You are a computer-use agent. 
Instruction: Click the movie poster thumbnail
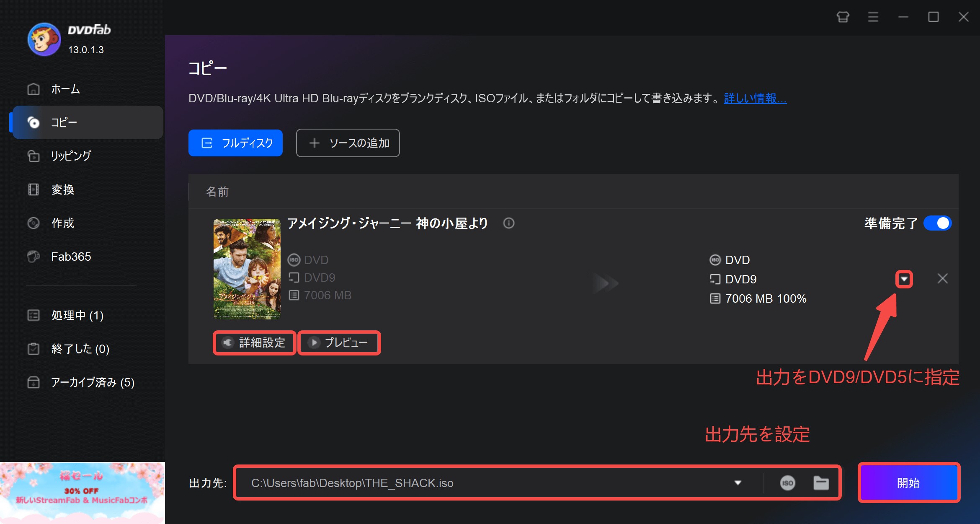coord(247,269)
